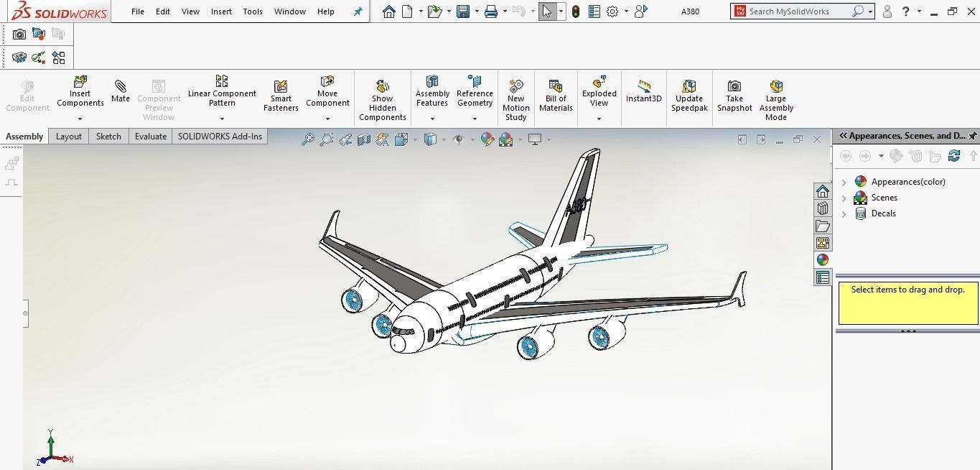Screen dimensions: 980x470
Task: Toggle Instant3D mode
Action: coord(643,91)
